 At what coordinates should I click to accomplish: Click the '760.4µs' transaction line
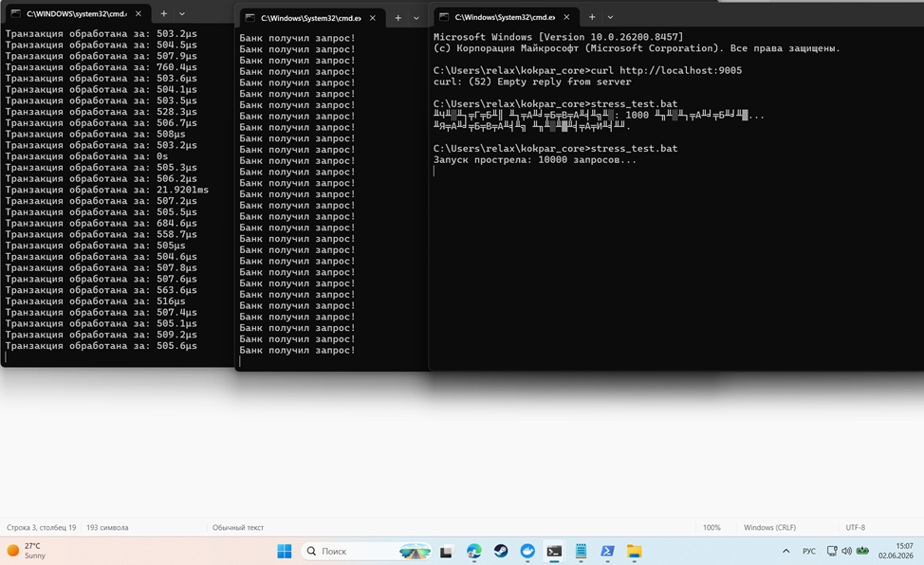point(102,67)
